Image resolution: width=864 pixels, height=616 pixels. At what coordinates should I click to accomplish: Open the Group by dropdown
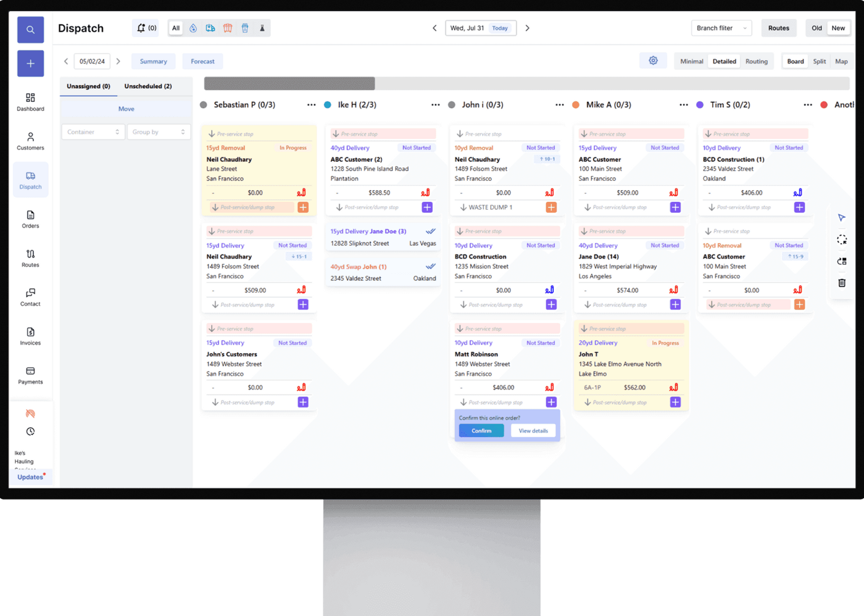[x=159, y=131]
